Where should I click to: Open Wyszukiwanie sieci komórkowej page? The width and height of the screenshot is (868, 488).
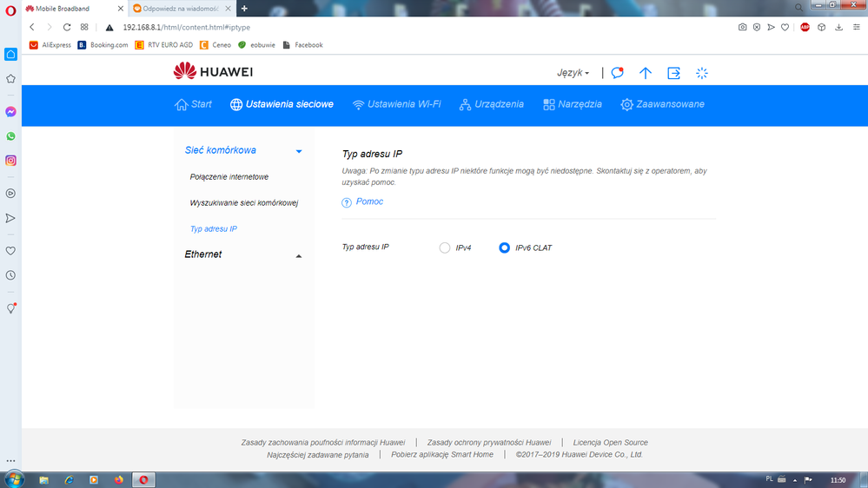coord(244,203)
